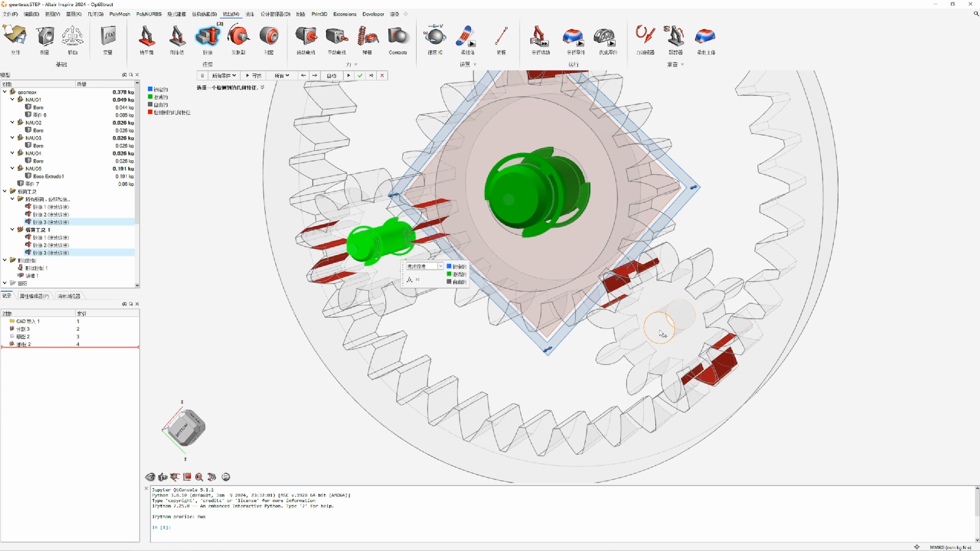Expand the 结构工况 1 tree node

tap(13, 230)
